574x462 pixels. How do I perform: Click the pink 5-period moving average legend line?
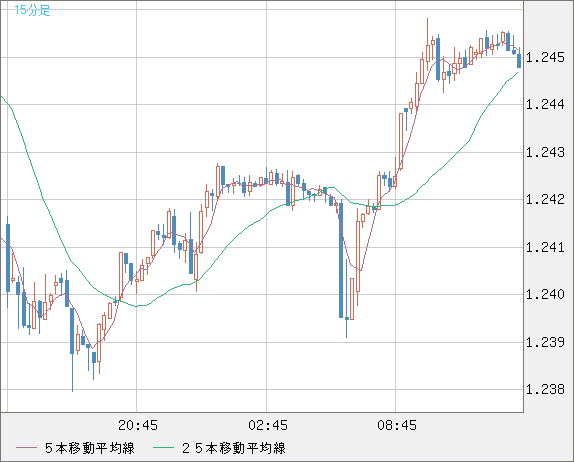tap(26, 448)
